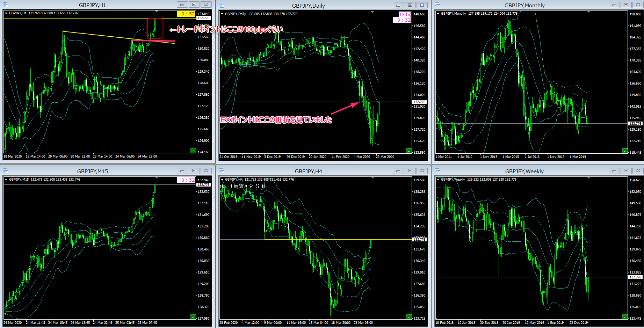Maximize the GBPJPY,Monthly chart window
Screen dimensions: 644x328
pos(626,5)
